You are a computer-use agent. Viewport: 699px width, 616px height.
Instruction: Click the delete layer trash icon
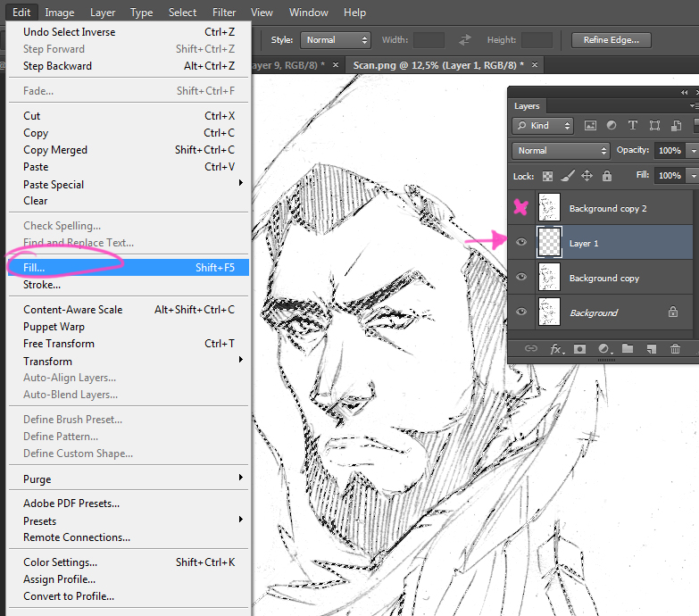pyautogui.click(x=675, y=348)
